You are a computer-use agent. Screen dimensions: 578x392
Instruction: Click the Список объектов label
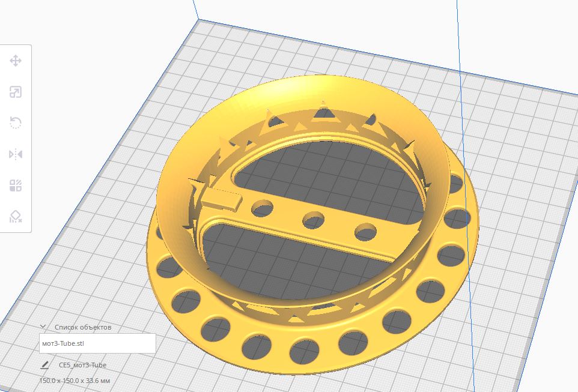point(83,327)
